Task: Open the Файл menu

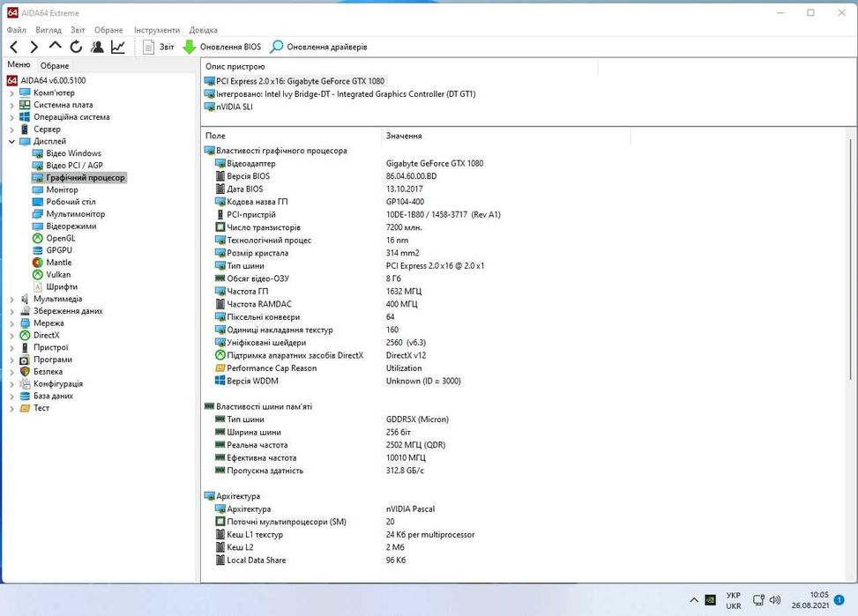Action: pyautogui.click(x=17, y=30)
